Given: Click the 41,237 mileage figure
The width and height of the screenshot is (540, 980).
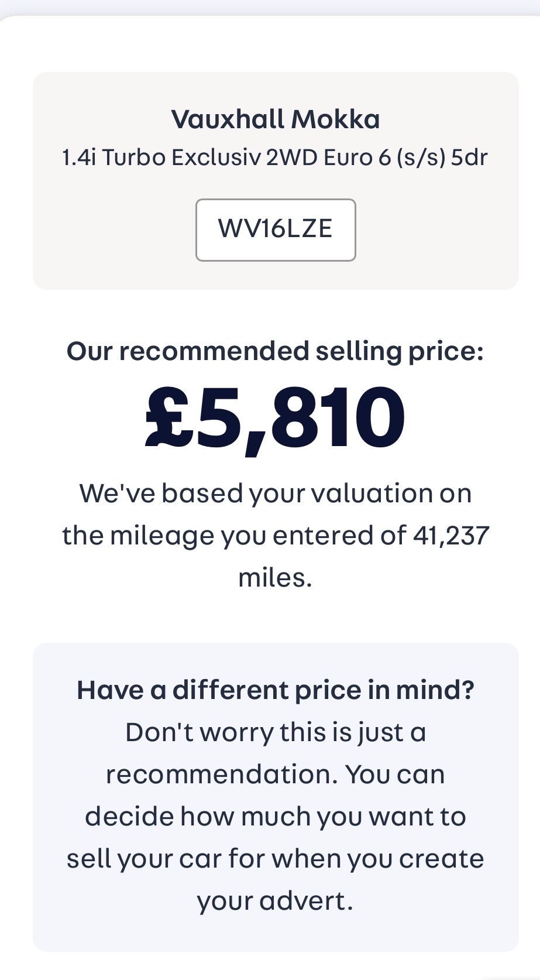Looking at the screenshot, I should coord(450,535).
